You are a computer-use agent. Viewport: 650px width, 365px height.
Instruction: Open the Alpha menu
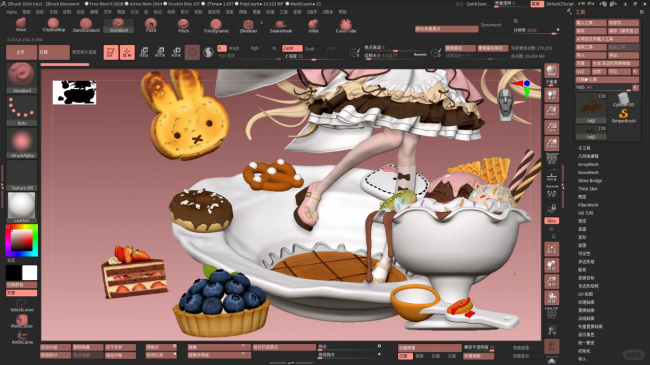tap(11, 12)
